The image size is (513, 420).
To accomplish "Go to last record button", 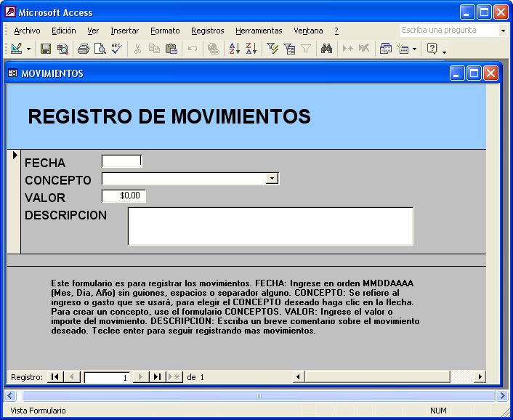I will pyautogui.click(x=158, y=377).
